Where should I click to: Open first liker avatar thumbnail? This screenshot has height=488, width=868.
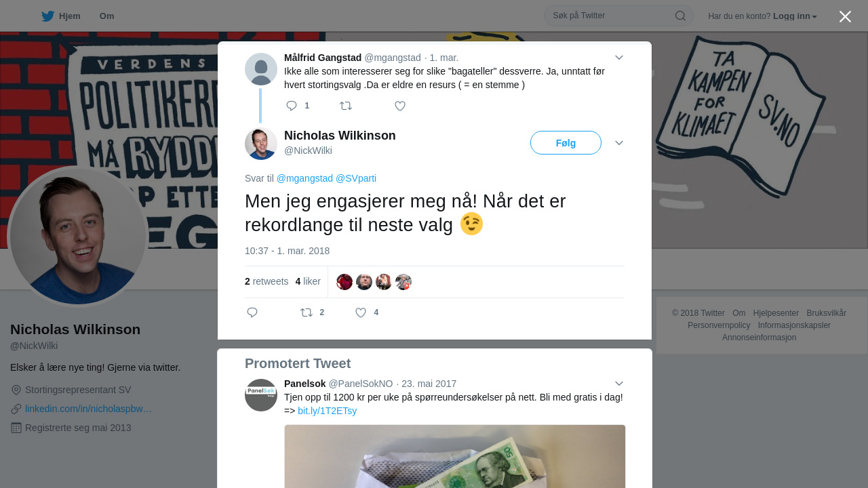(x=344, y=282)
